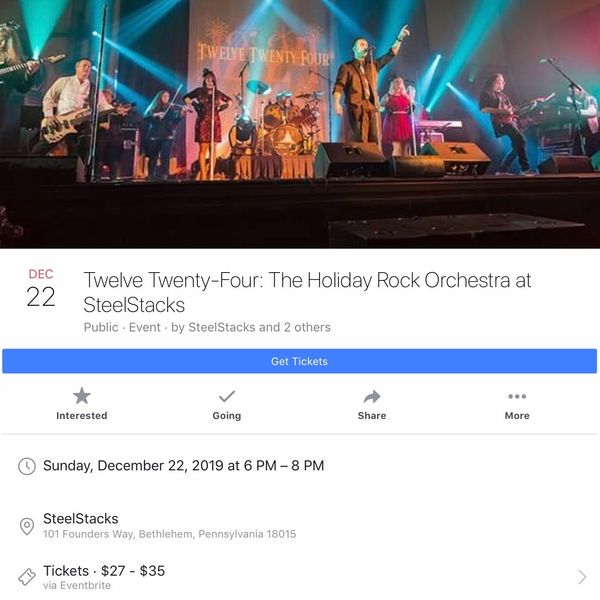Open the More options dots icon

click(517, 396)
